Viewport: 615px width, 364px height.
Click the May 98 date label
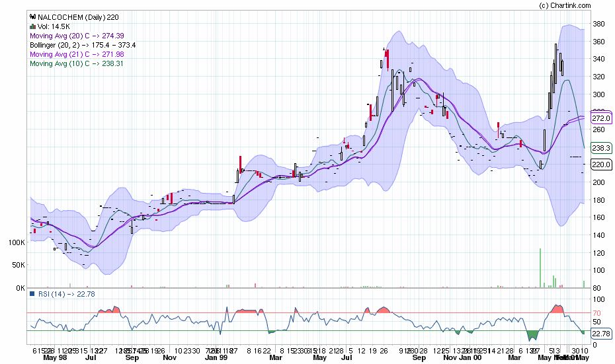coord(55,357)
